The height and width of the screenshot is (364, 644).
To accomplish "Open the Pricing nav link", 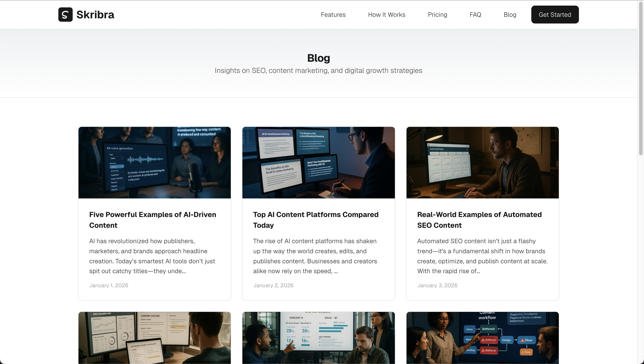I will (437, 15).
